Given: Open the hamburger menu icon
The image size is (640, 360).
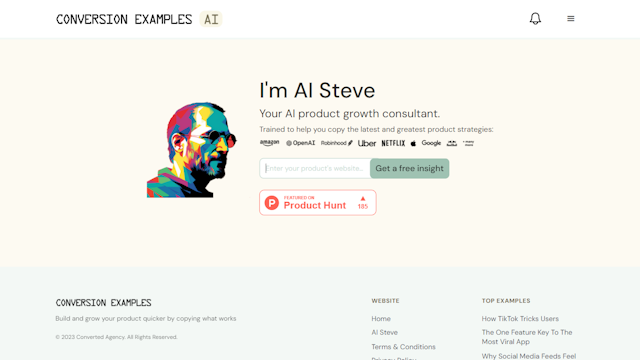Looking at the screenshot, I should point(571,19).
